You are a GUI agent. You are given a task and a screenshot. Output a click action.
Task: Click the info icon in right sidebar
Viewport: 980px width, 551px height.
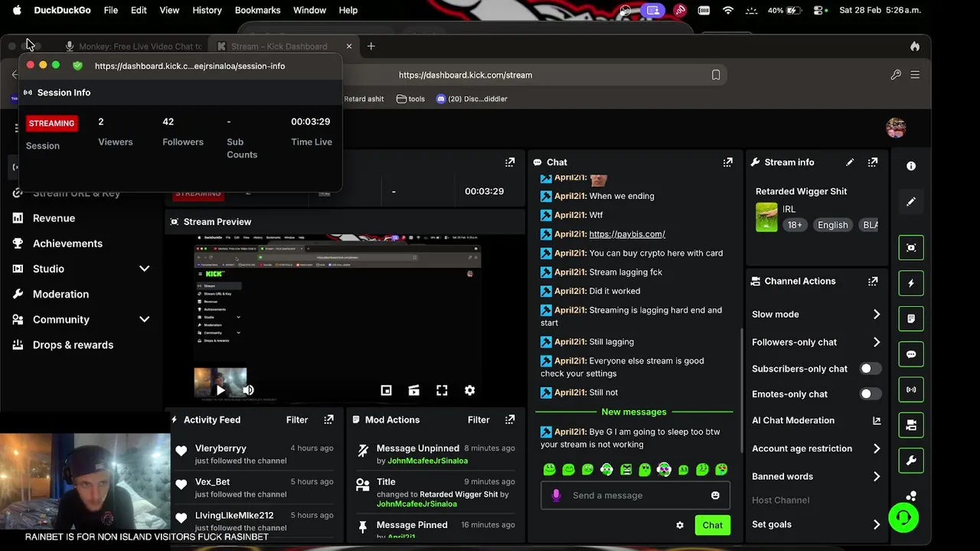(911, 166)
